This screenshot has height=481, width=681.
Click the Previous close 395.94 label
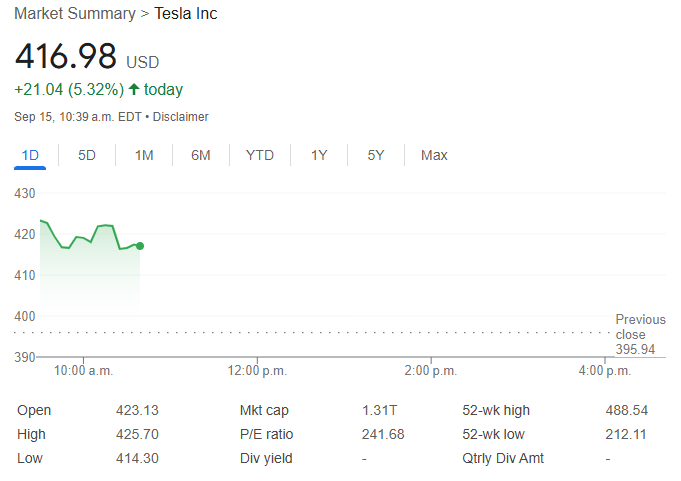click(638, 334)
